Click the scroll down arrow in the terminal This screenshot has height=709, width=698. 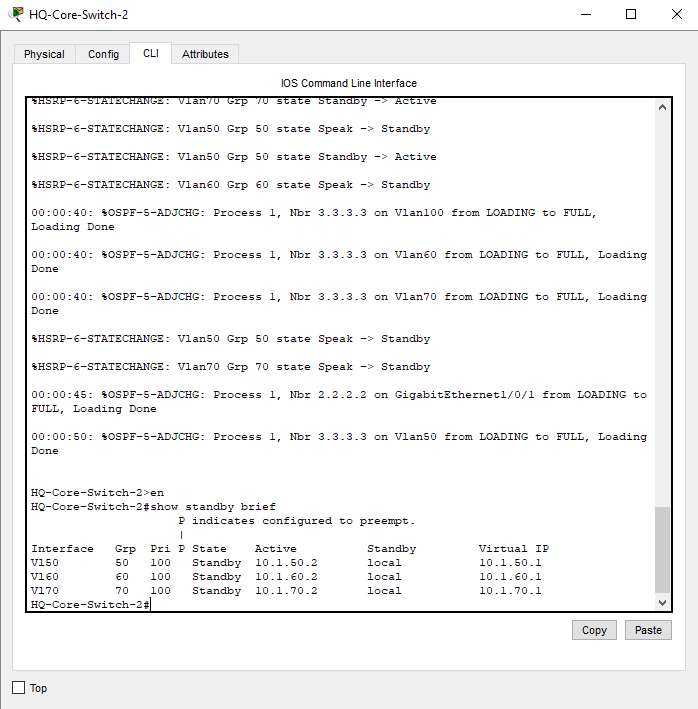click(662, 603)
